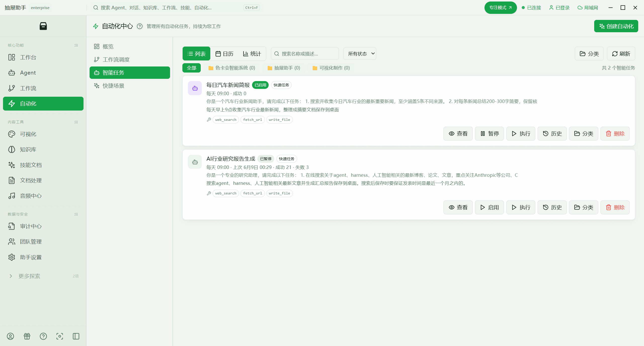The height and width of the screenshot is (346, 644).
Task: Switch to the 日历 view tab
Action: tap(224, 54)
